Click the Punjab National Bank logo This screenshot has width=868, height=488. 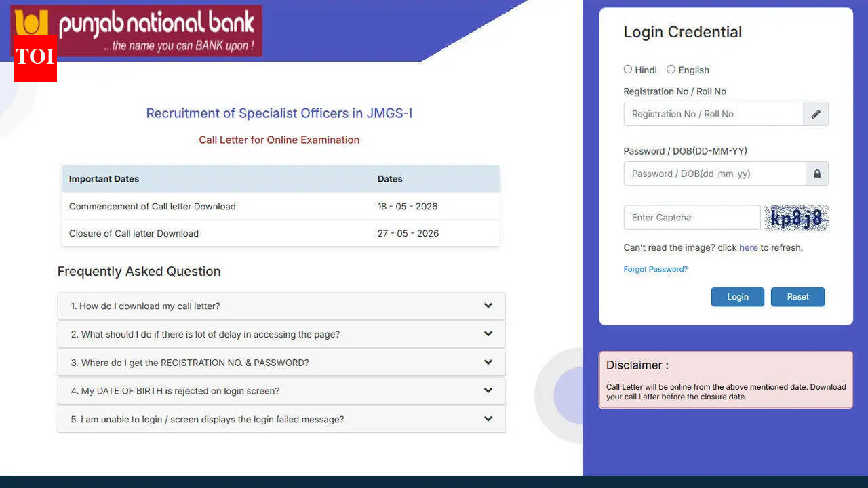click(136, 31)
